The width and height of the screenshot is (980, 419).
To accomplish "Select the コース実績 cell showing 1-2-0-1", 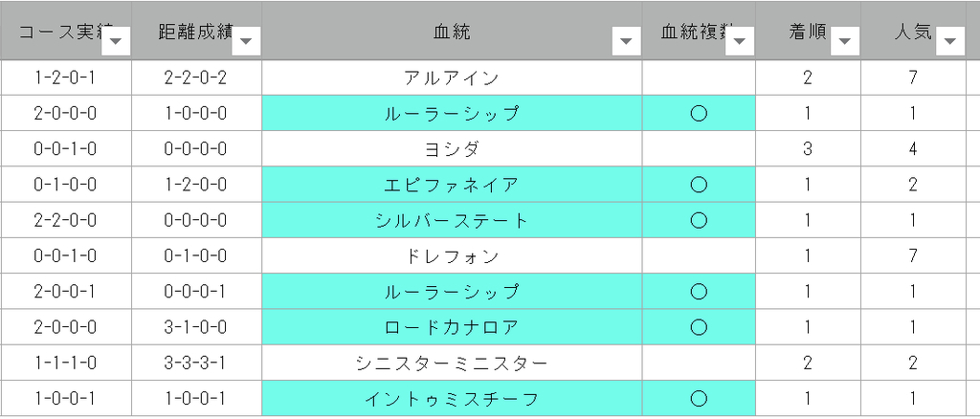I will [66, 78].
